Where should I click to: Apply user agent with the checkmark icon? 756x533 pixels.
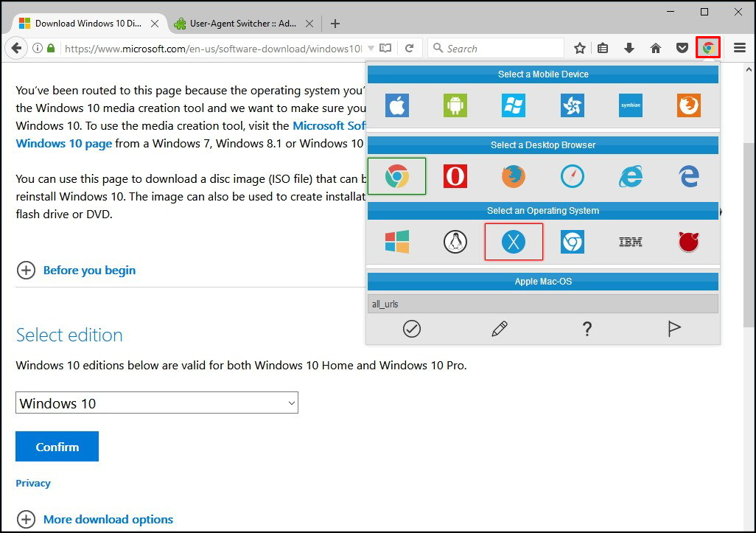click(412, 329)
